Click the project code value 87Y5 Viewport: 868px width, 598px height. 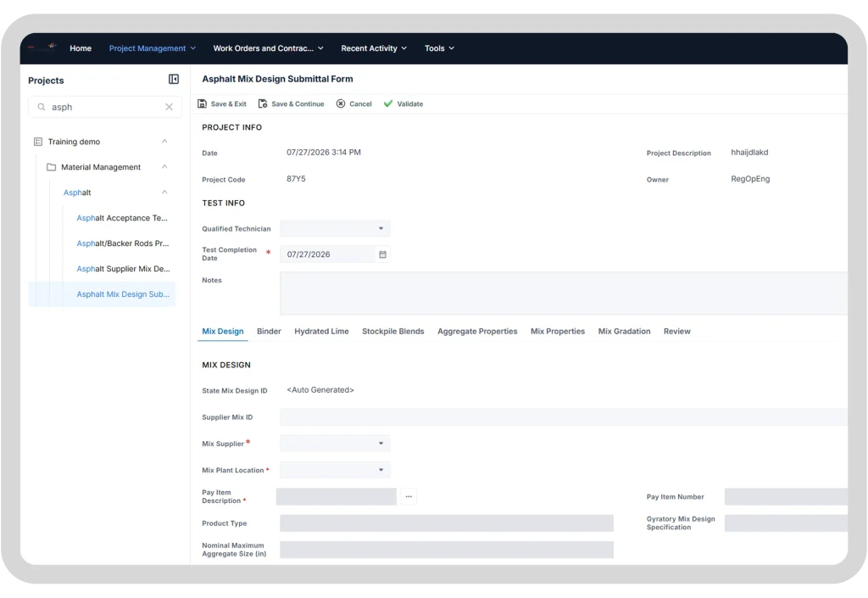(296, 179)
